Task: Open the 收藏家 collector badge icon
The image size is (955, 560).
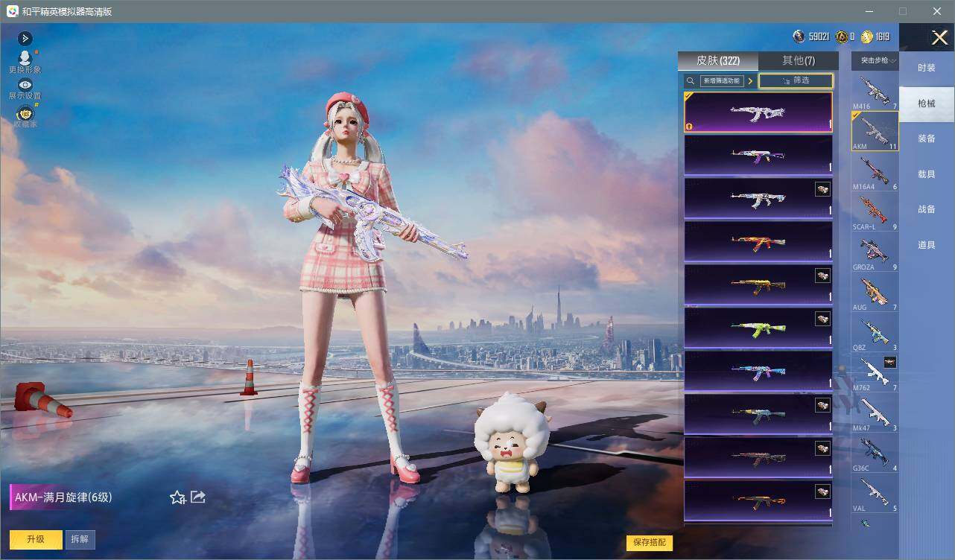Action: pos(25,114)
